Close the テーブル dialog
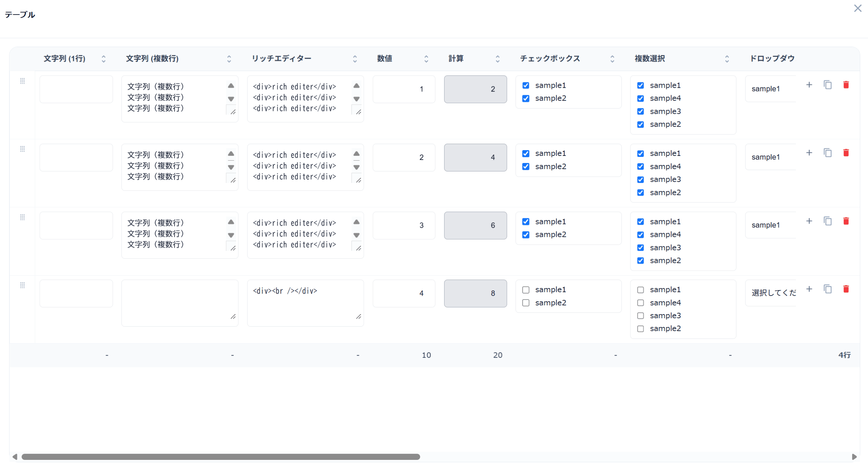 tap(857, 8)
